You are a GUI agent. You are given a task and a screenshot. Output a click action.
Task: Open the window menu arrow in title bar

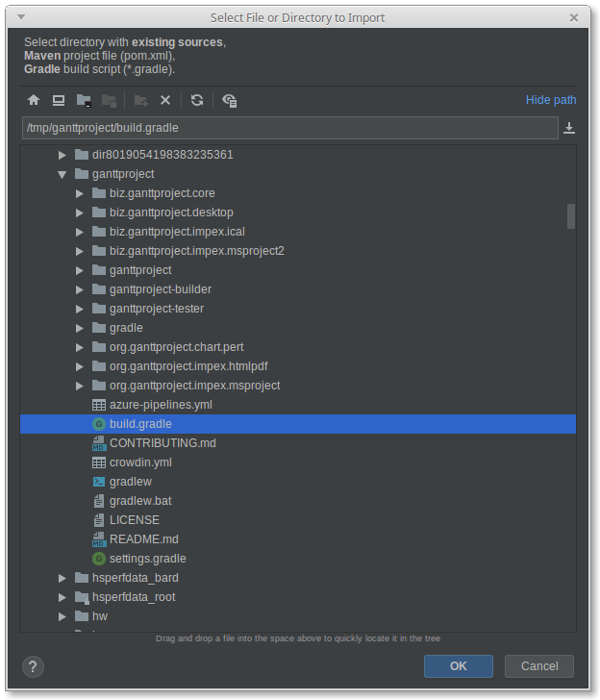click(21, 17)
